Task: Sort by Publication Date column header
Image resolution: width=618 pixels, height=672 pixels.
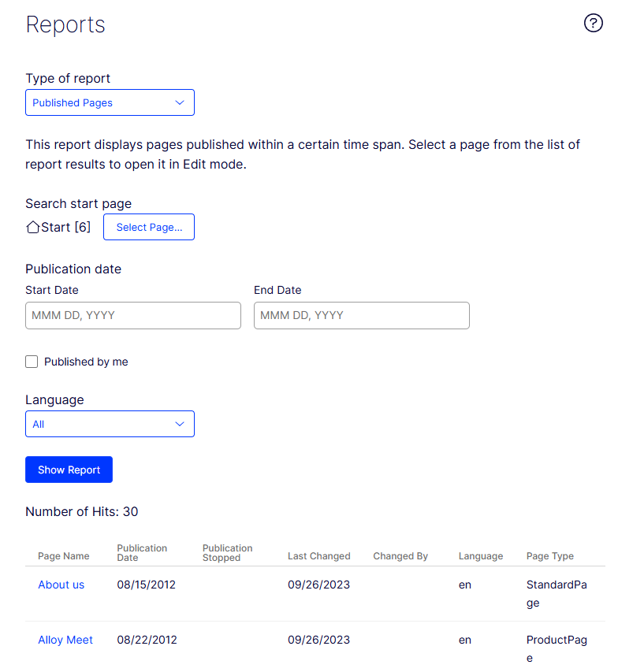Action: pos(142,553)
